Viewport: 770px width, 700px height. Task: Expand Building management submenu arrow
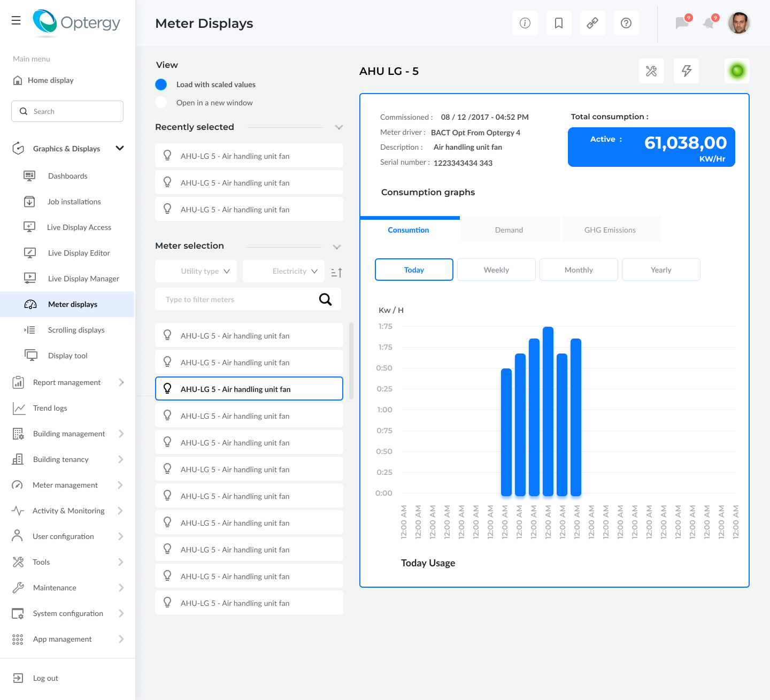point(121,434)
